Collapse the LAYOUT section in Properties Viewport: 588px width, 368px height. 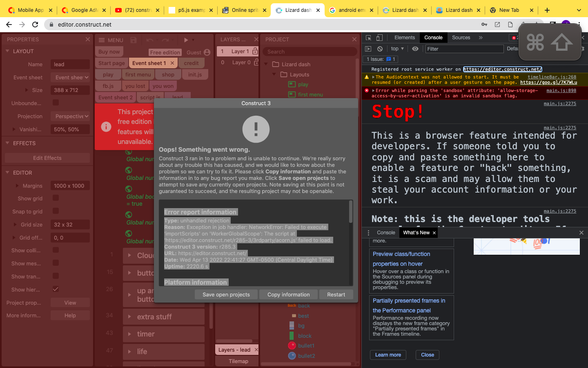7,51
